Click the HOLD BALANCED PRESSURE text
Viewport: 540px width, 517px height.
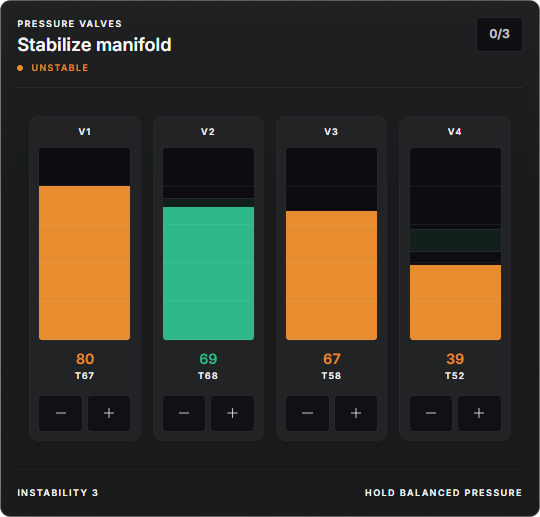(x=443, y=493)
